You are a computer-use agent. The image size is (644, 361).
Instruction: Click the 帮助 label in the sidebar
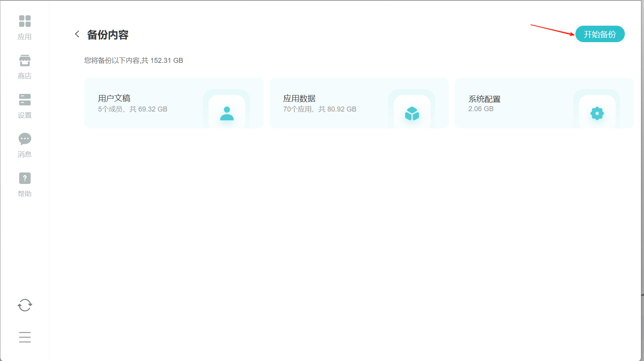pyautogui.click(x=25, y=194)
